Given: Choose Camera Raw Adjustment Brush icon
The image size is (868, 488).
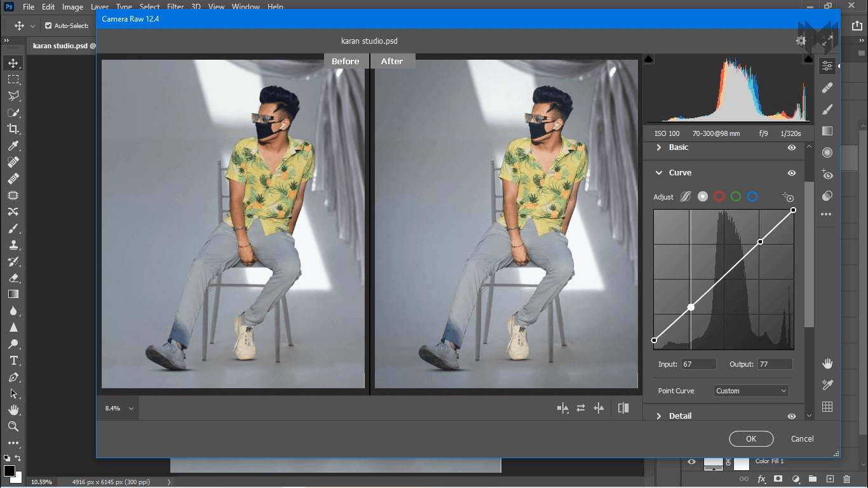Looking at the screenshot, I should coord(827,109).
